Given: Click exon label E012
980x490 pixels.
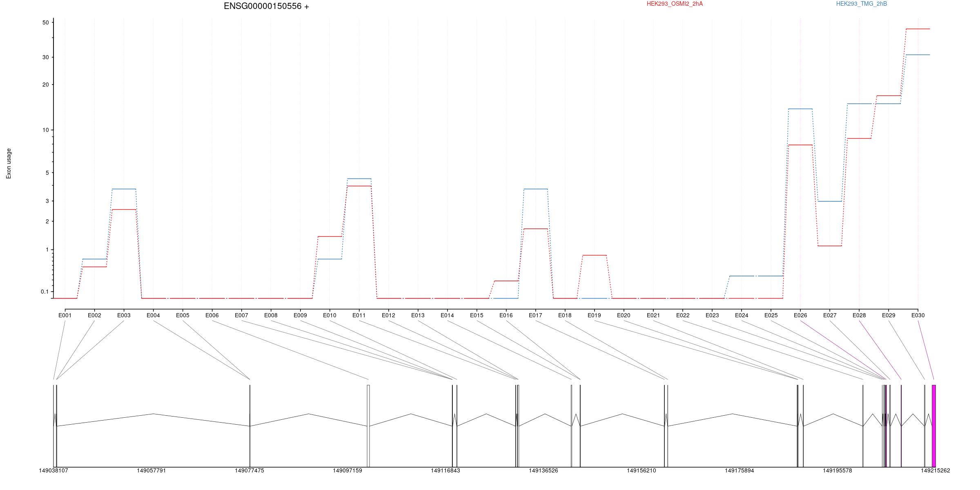Looking at the screenshot, I should click(x=388, y=315).
